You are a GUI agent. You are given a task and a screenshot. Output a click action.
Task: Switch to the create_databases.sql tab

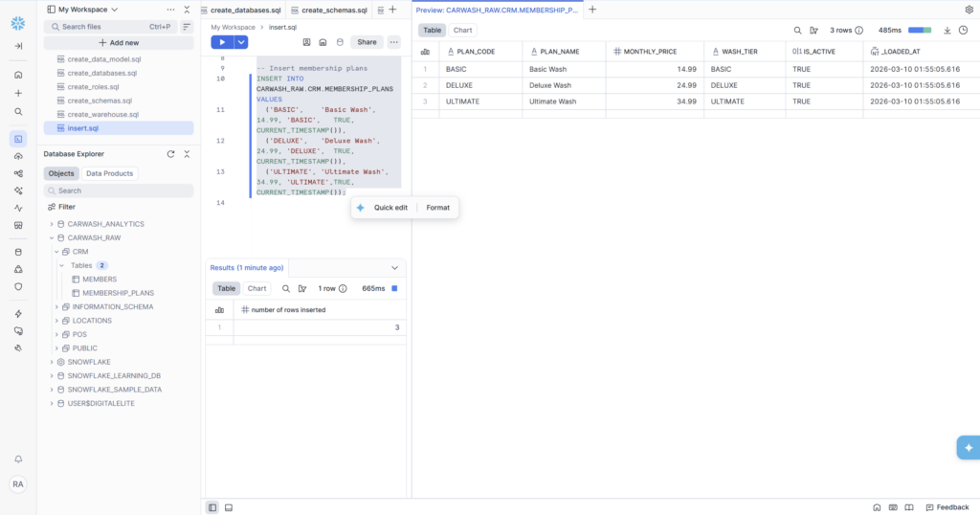click(243, 10)
